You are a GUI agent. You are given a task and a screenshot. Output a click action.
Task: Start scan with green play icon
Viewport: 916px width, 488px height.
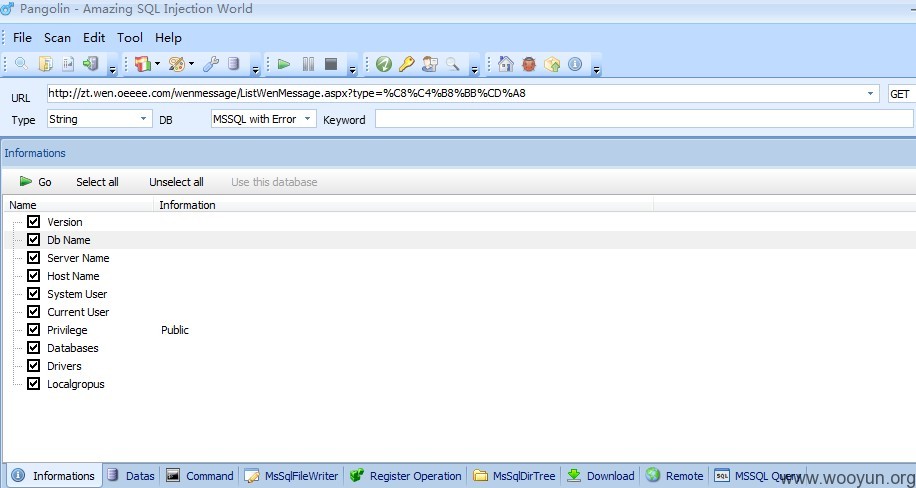point(284,64)
